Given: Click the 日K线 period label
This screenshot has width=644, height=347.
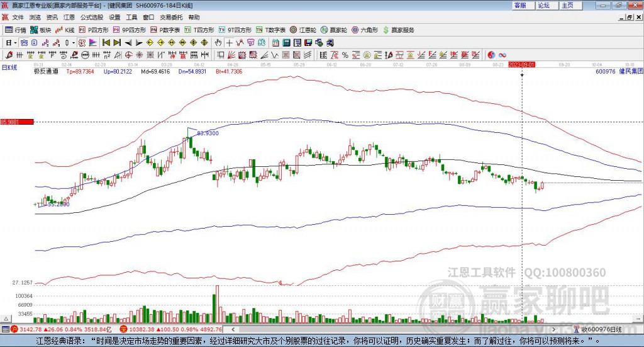Looking at the screenshot, I should click(9, 68).
